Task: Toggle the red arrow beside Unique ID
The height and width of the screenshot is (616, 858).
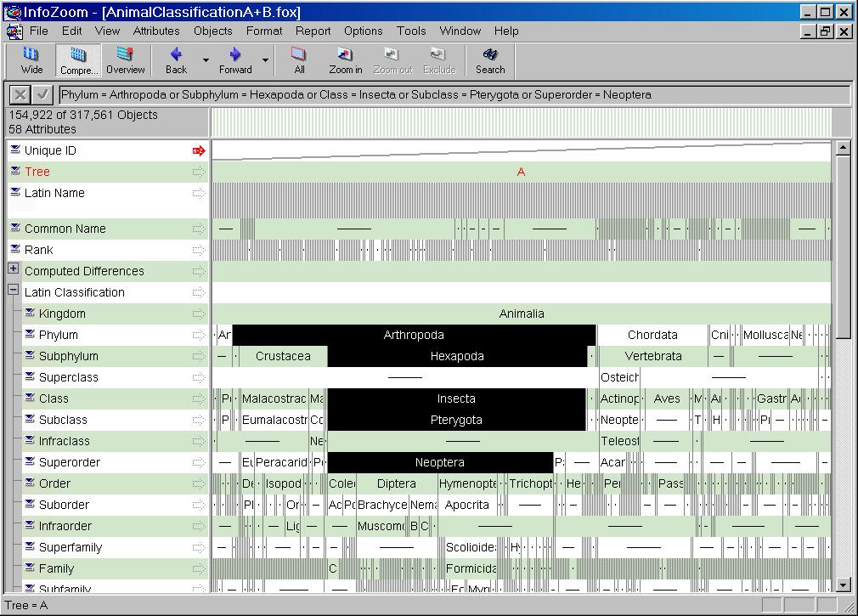Action: 200,150
